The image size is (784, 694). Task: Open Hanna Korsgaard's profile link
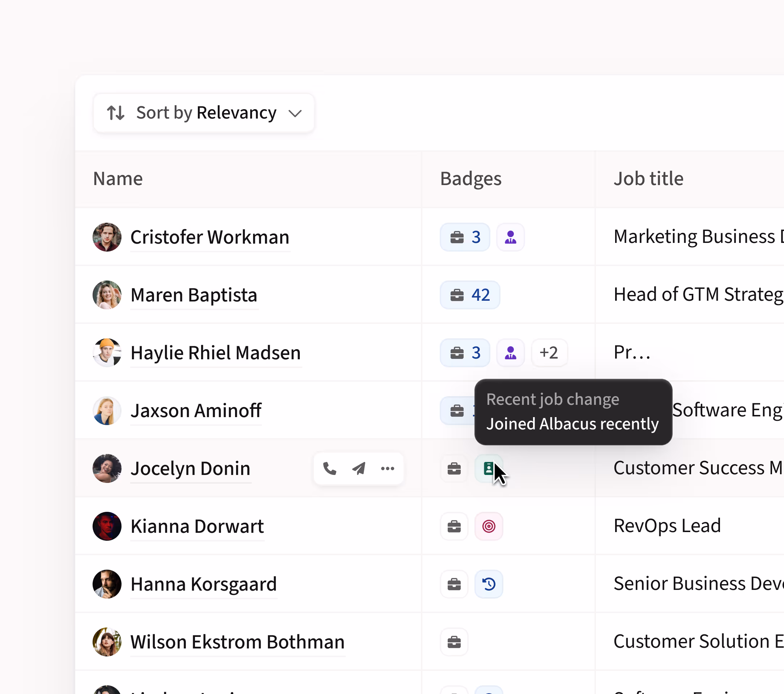tap(203, 584)
